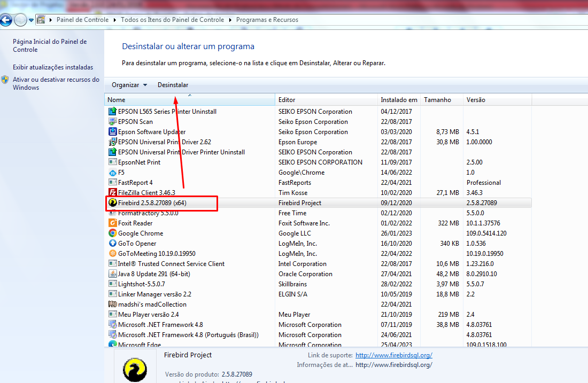
Task: Select EPSON Universal Print Driver 2.62 icon
Action: coord(112,142)
